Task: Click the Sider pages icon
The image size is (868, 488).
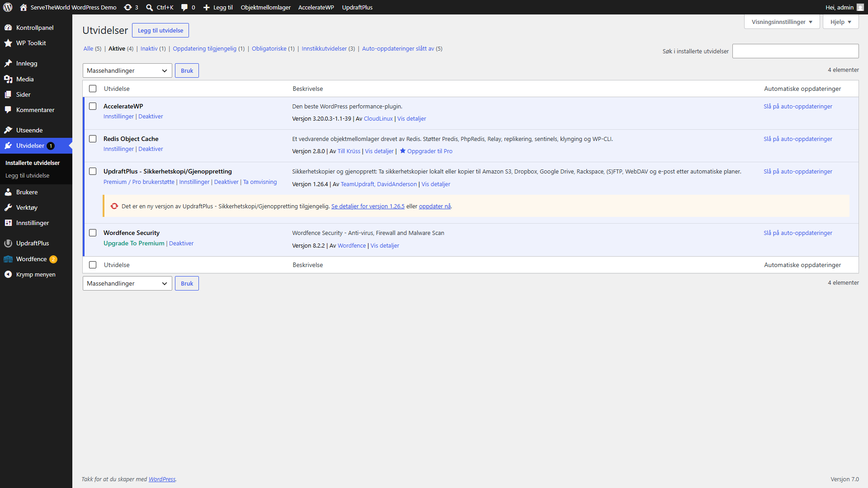Action: 8,94
